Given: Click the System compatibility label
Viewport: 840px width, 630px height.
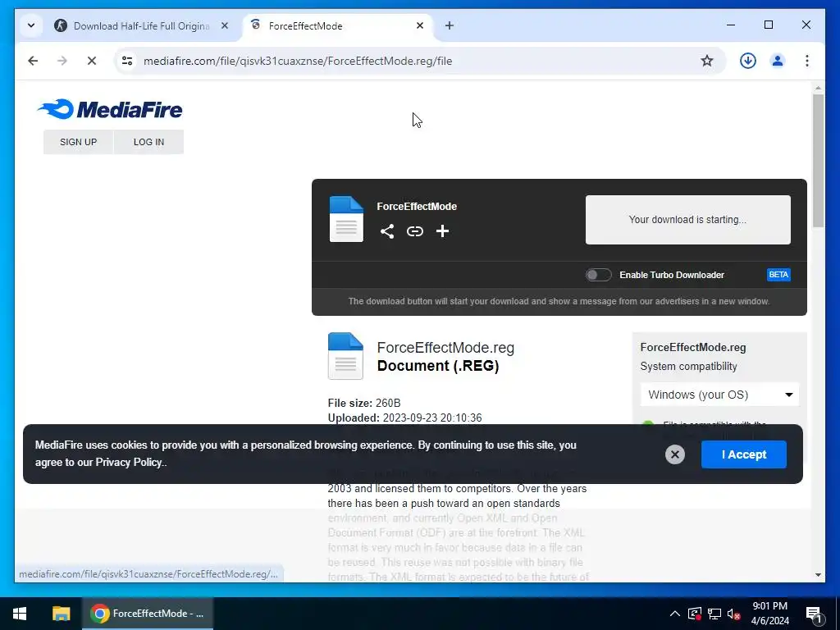Looking at the screenshot, I should 688,367.
